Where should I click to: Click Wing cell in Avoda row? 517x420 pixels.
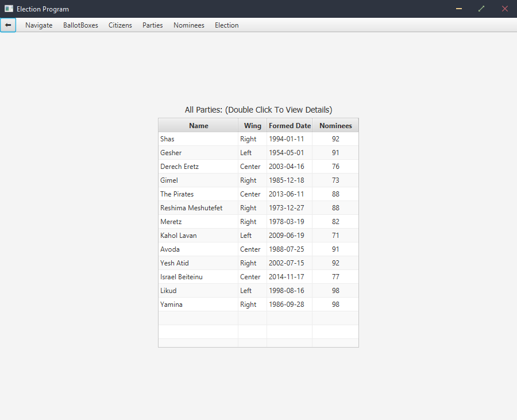[x=253, y=249]
